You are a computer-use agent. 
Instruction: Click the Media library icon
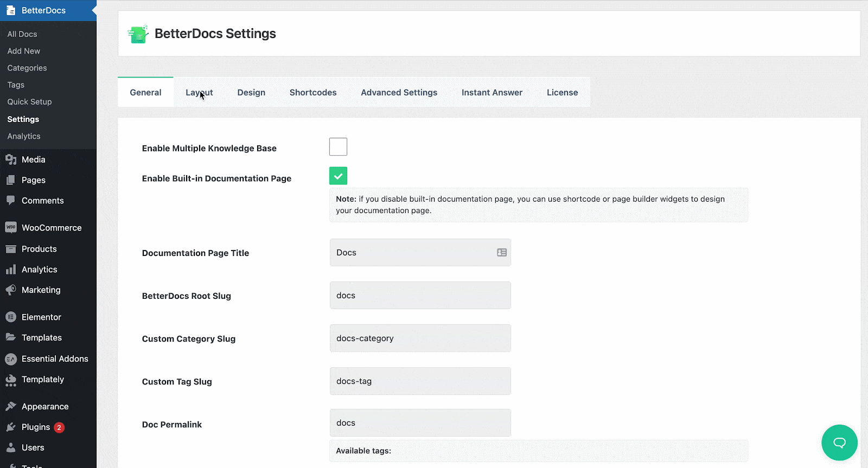tap(11, 159)
